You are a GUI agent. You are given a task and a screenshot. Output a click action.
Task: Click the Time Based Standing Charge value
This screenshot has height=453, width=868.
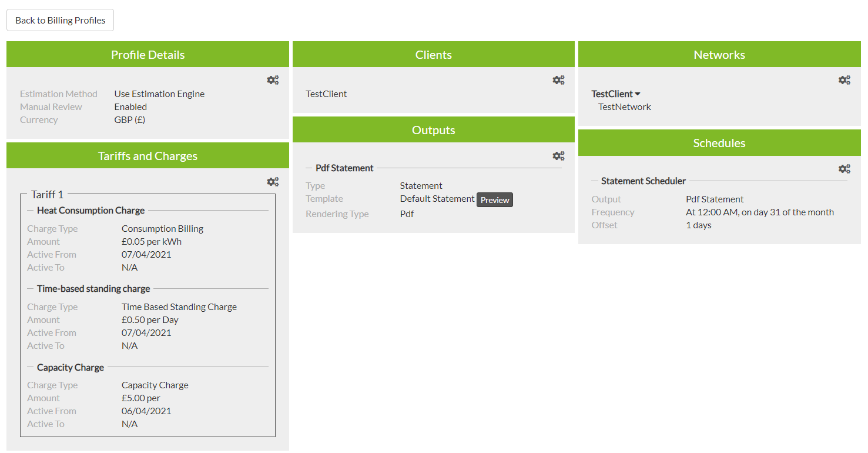coord(179,307)
